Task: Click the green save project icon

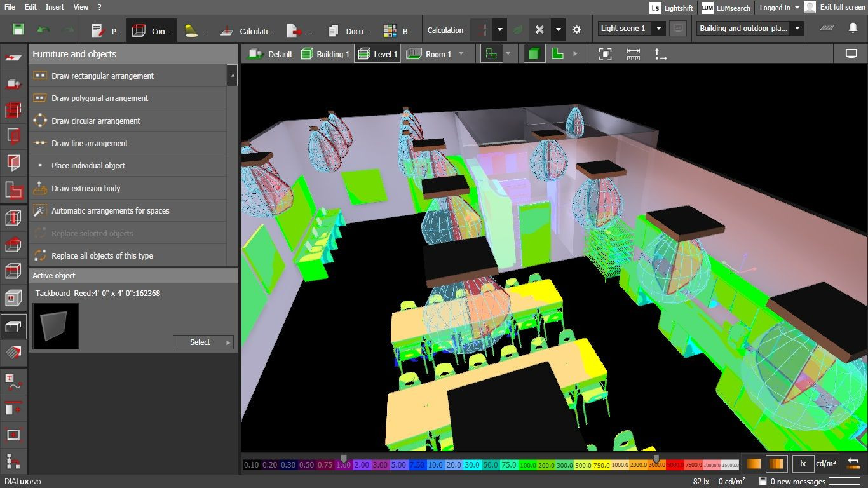Action: point(18,30)
